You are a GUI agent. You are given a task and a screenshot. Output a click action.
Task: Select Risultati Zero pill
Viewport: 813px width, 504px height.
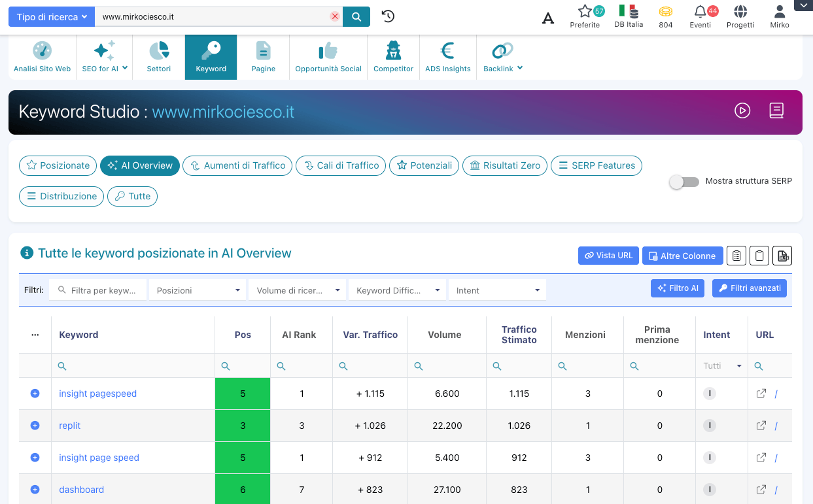[x=505, y=165]
